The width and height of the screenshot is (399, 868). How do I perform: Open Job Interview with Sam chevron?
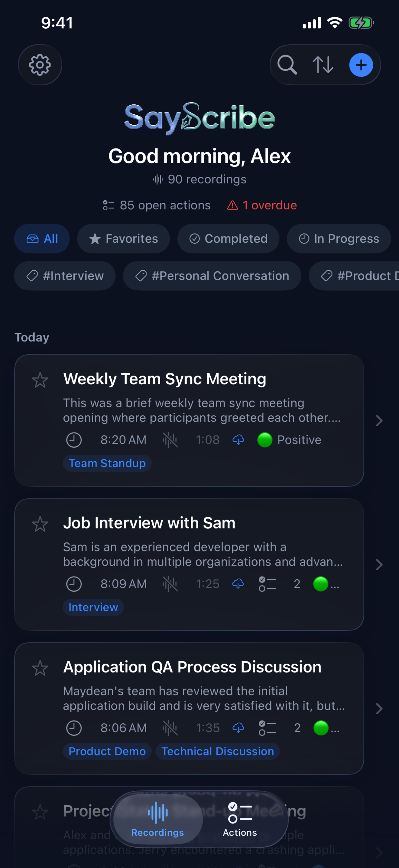pos(379,564)
